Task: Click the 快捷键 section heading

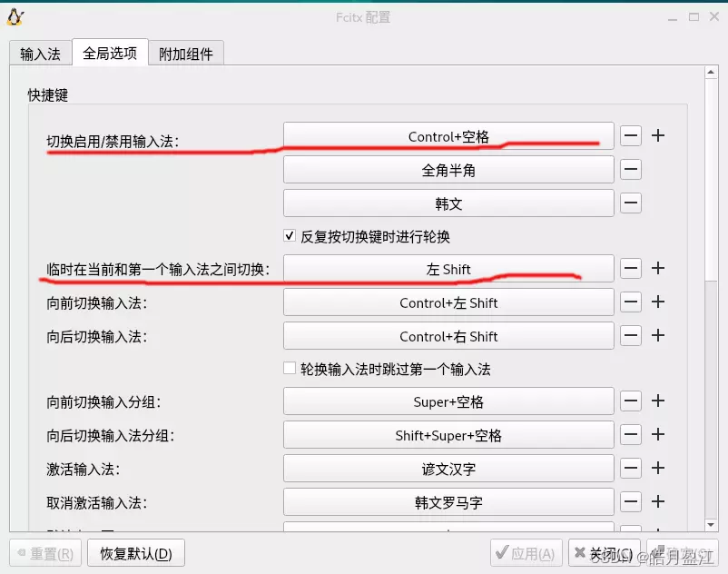Action: point(48,95)
